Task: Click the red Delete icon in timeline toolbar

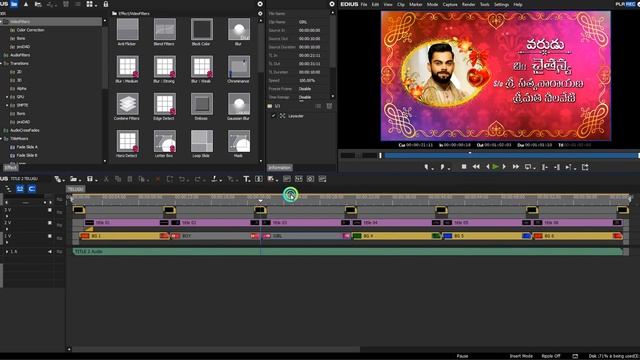Action: tap(158, 179)
